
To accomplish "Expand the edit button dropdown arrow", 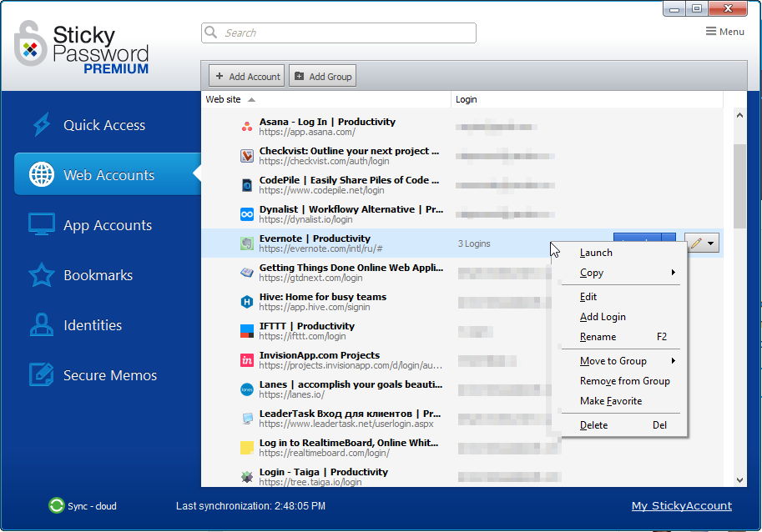I will (x=710, y=243).
